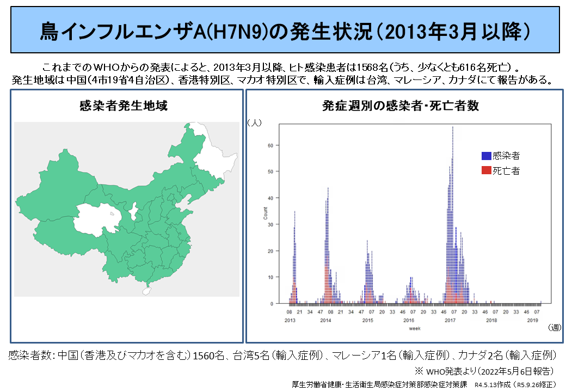Click the WHO発表より source note
This screenshot has height=392, width=566.
484,371
